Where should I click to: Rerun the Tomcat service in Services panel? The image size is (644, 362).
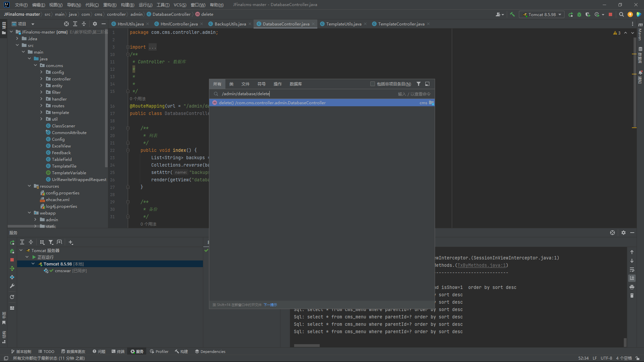(x=12, y=242)
